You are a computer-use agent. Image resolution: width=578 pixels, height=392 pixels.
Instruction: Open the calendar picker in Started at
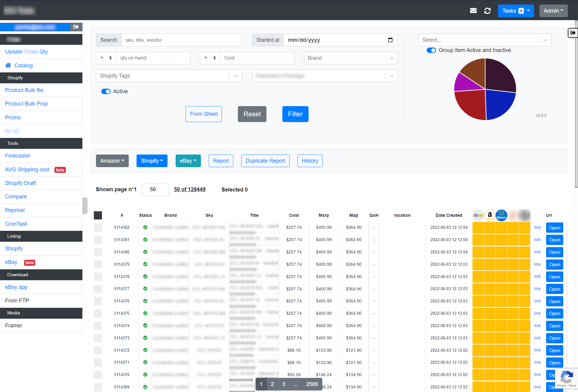[x=390, y=40]
